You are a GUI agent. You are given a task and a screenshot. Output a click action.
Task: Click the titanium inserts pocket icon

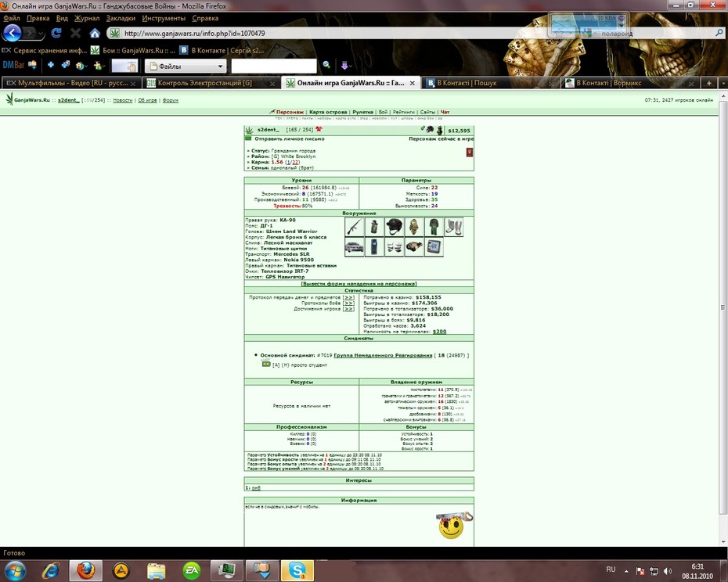pyautogui.click(x=395, y=247)
